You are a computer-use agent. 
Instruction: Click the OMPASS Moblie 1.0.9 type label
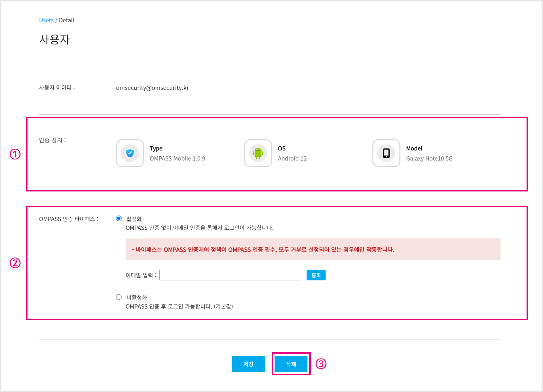178,158
